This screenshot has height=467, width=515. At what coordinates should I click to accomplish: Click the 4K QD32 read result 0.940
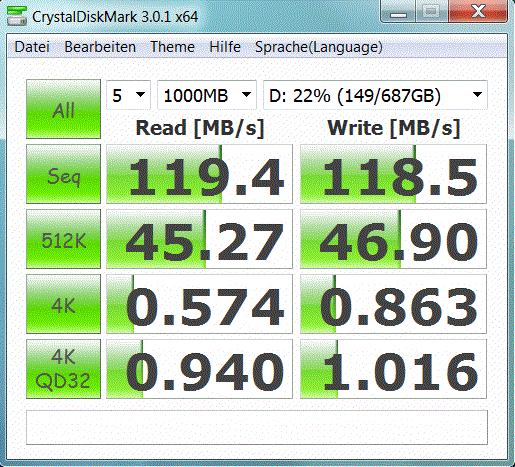click(199, 369)
